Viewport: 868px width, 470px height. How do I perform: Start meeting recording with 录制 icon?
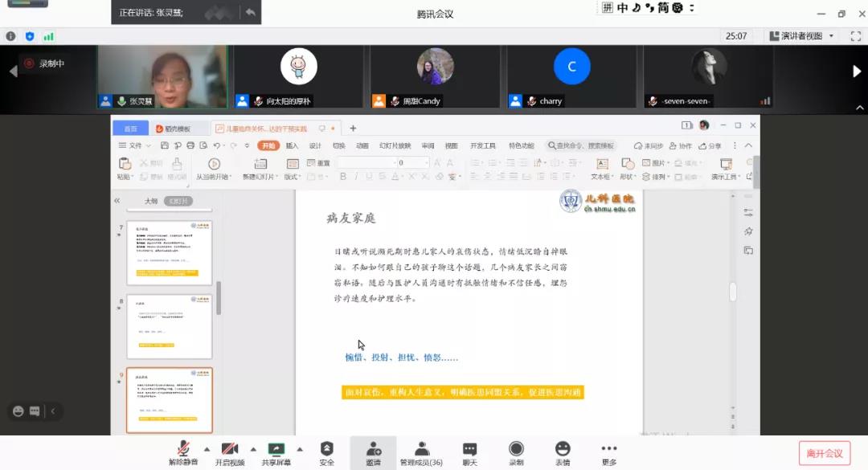tap(515, 452)
